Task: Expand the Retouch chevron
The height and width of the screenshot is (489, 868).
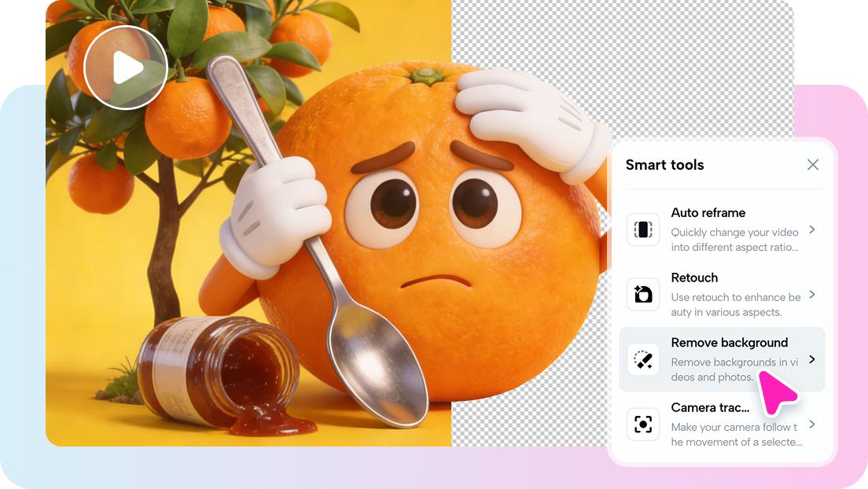Action: [812, 294]
